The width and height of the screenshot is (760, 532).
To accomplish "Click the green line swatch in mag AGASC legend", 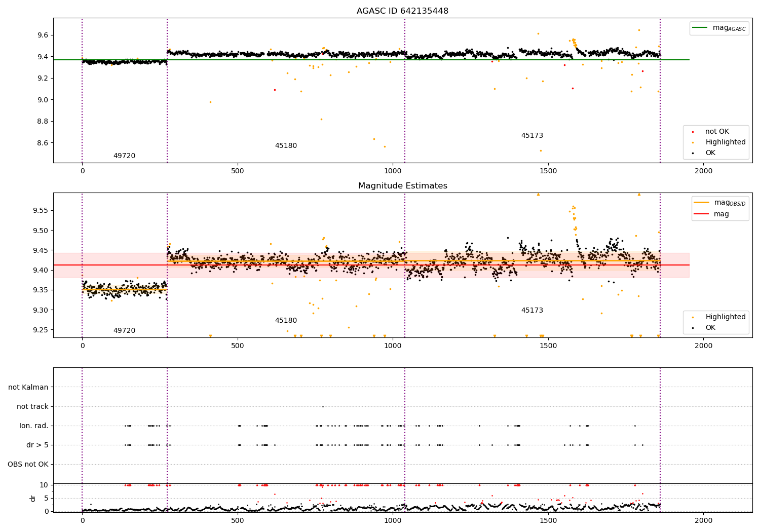I will coord(700,28).
